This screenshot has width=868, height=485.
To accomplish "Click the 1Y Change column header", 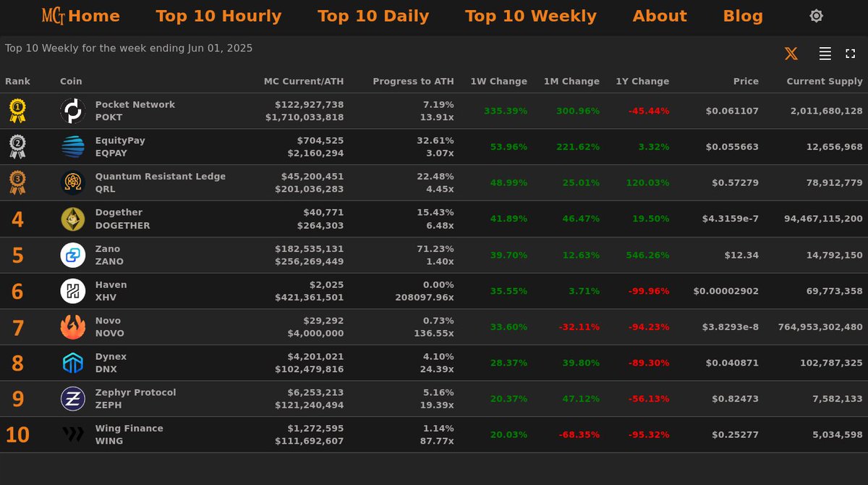I will pyautogui.click(x=642, y=82).
